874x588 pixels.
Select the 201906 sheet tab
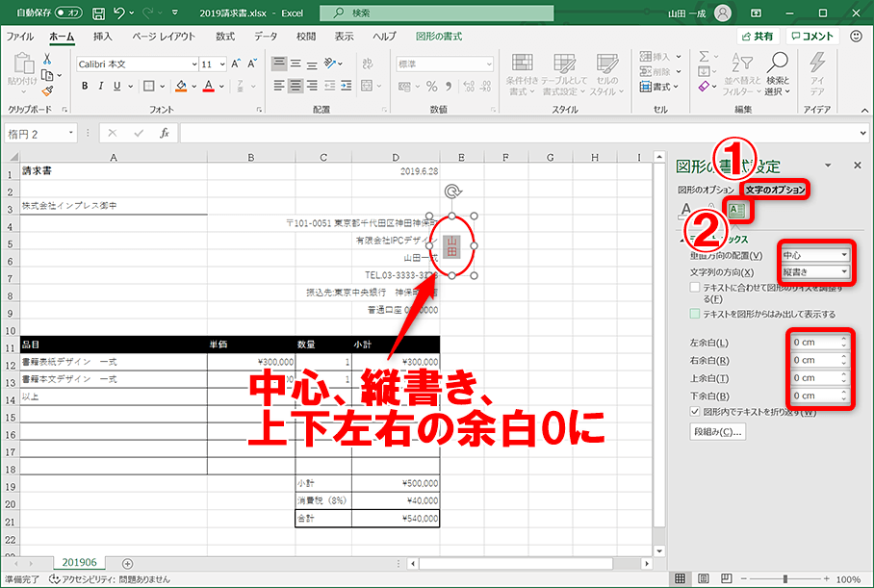tap(79, 562)
